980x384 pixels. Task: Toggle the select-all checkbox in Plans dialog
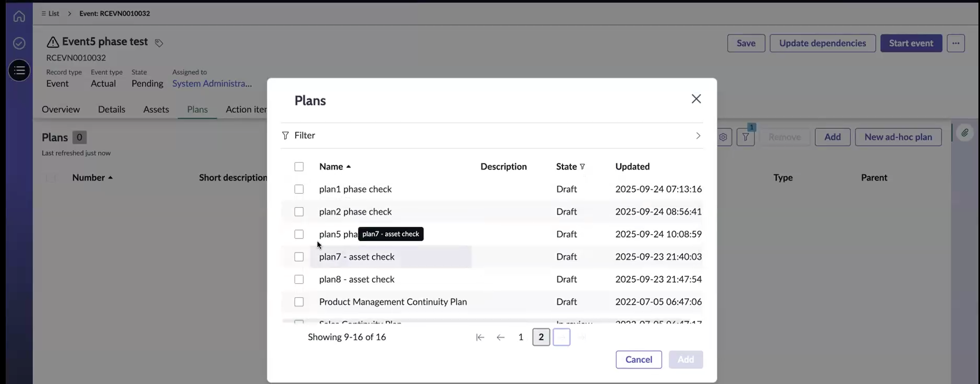pyautogui.click(x=299, y=167)
